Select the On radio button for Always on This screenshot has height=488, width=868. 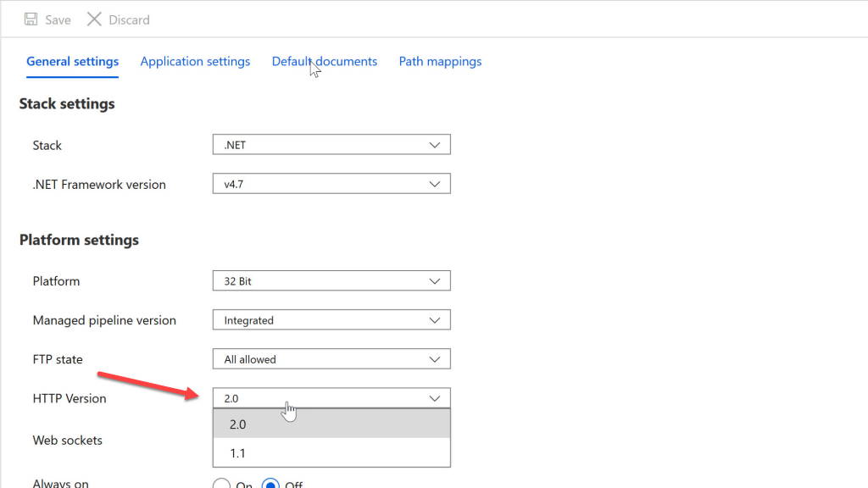(221, 484)
